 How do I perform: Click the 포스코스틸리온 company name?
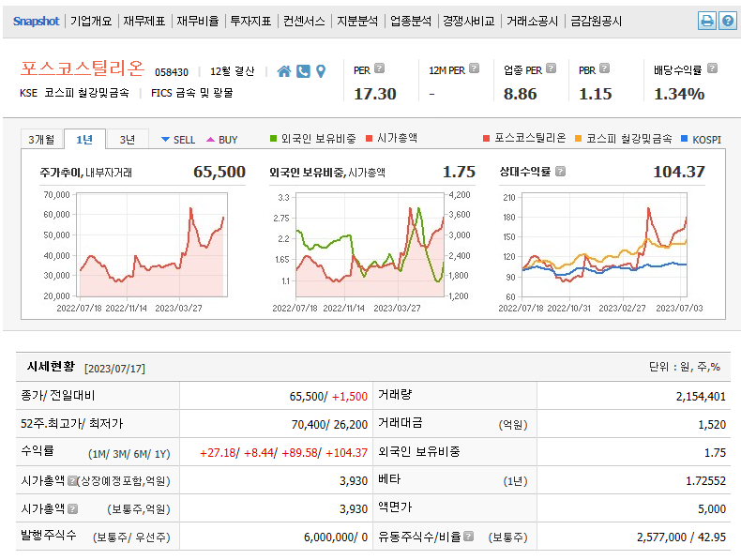coord(83,68)
